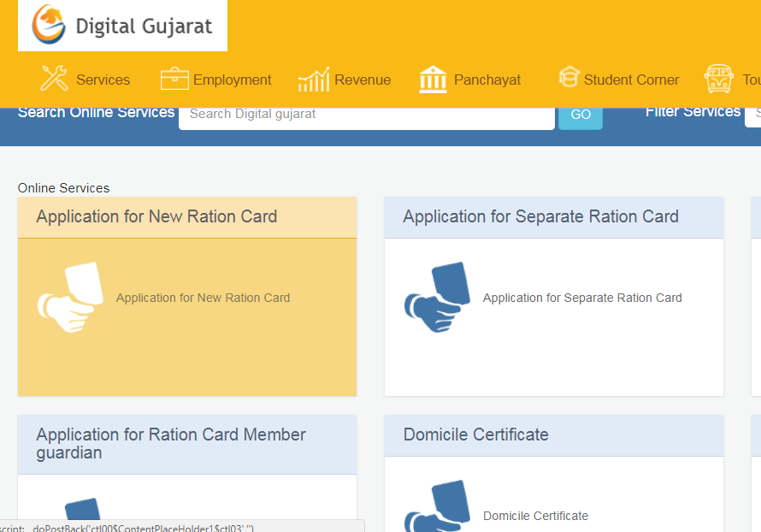The width and height of the screenshot is (761, 532).
Task: Select the Application for Ration Card Member guardian header
Action: coord(170,445)
